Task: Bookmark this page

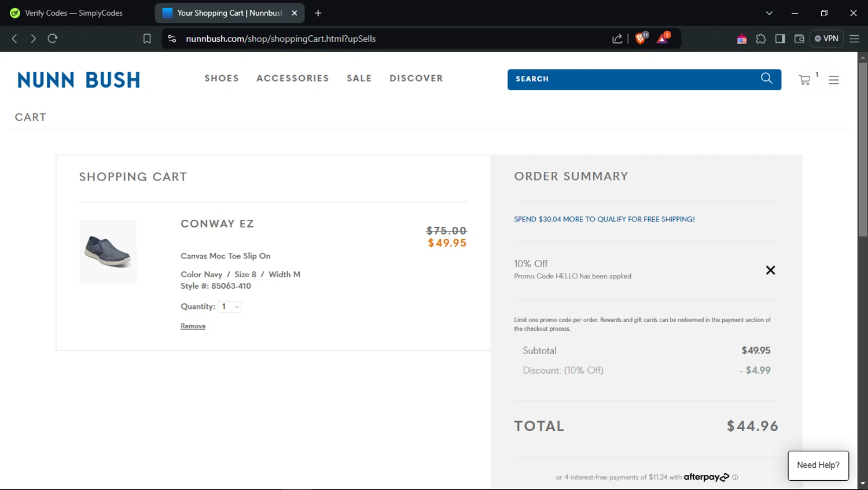Action: 147,39
